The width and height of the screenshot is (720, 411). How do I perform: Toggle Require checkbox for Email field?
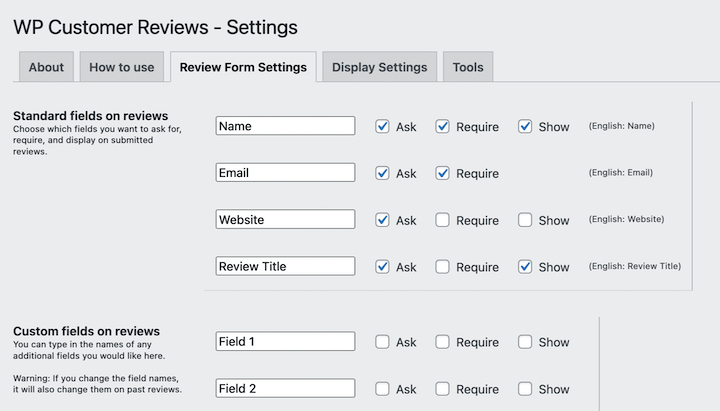442,173
